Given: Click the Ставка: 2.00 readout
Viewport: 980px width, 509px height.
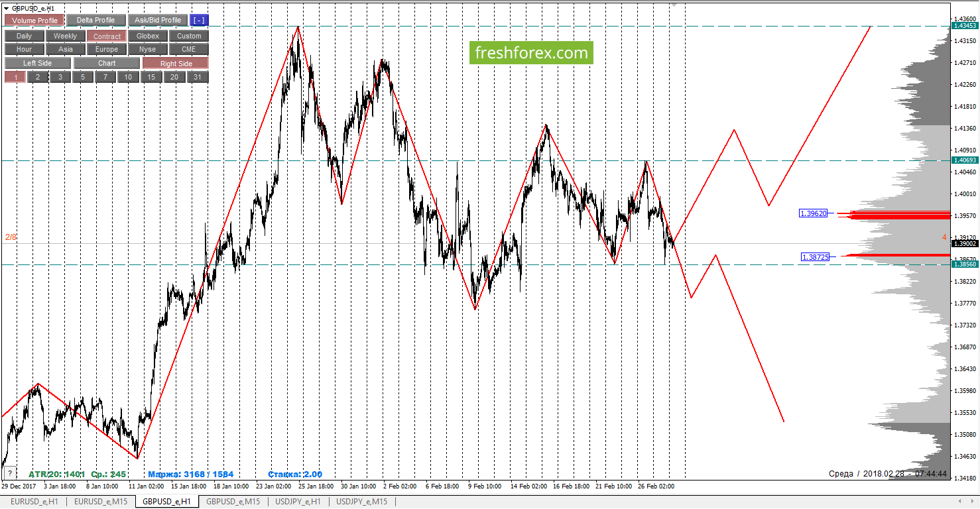Looking at the screenshot, I should pos(295,475).
